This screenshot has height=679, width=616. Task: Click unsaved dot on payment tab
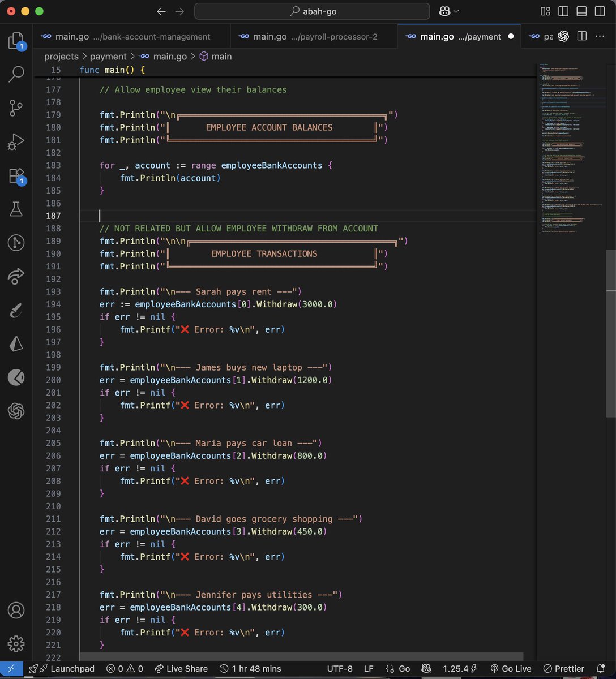[x=511, y=36]
